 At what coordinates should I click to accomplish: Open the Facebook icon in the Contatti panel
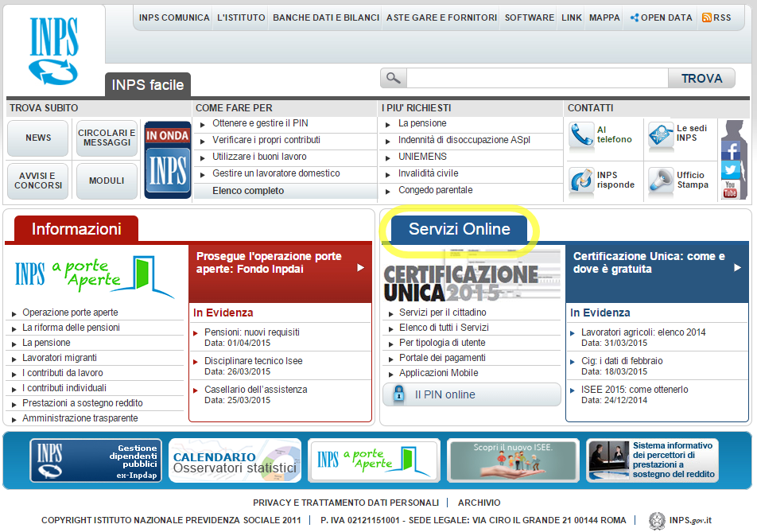click(x=731, y=150)
